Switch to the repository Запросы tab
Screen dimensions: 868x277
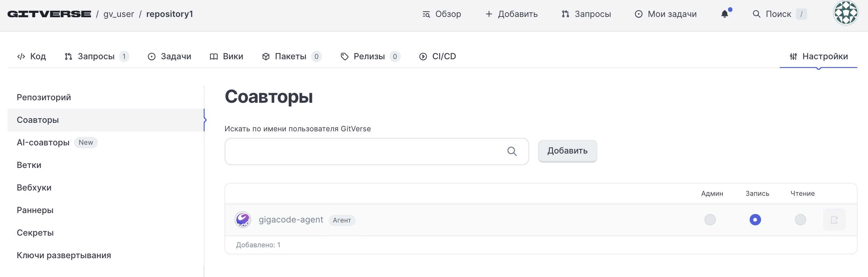96,56
